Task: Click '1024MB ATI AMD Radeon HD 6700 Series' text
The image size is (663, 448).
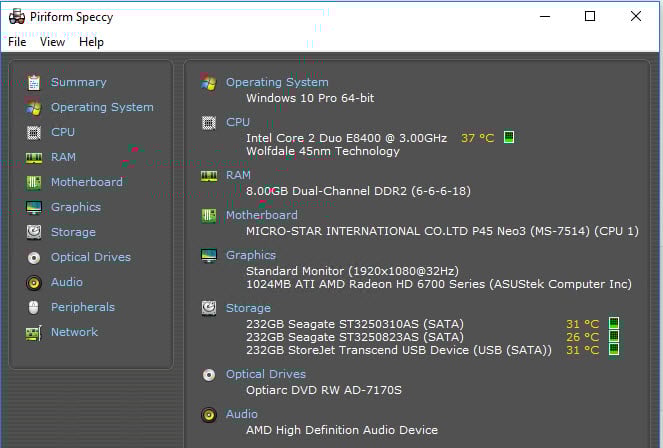Action: [x=365, y=284]
